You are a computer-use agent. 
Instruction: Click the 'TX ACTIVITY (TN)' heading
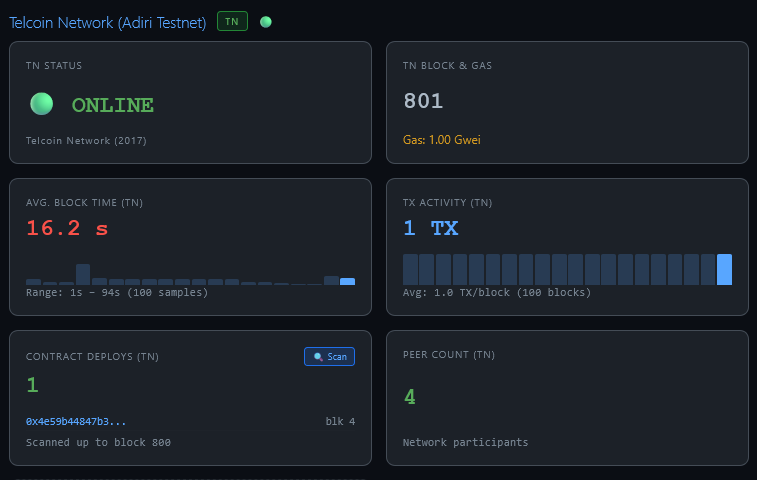click(448, 203)
